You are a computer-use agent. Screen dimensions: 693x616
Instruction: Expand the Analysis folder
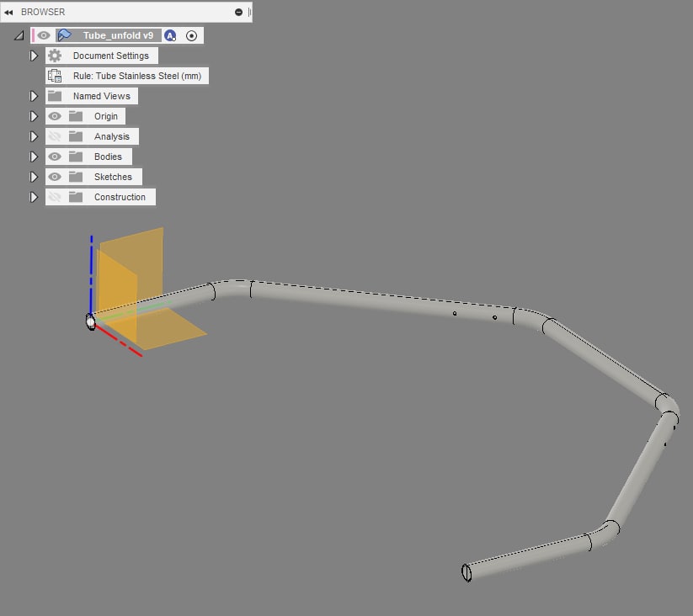(34, 136)
